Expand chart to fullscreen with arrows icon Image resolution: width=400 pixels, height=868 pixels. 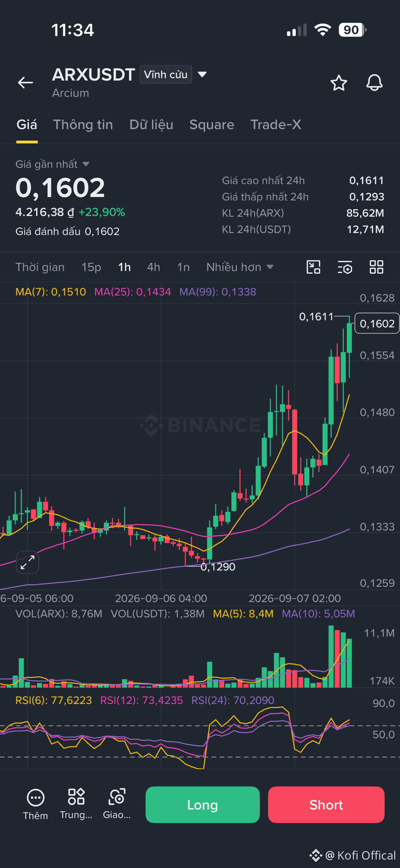(28, 562)
